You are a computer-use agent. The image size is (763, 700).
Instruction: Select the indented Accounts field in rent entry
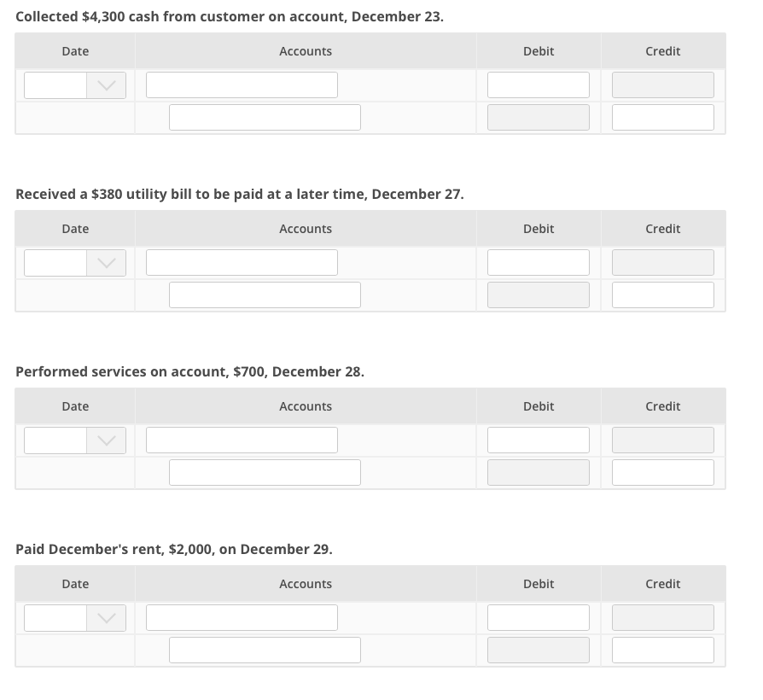pos(265,650)
